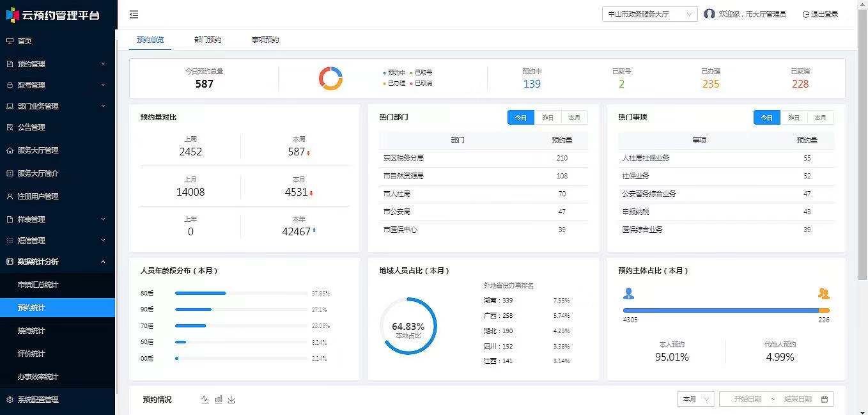Click the line chart icon beside 预约情况
Screen dimensions: 868x415
pyautogui.click(x=205, y=400)
